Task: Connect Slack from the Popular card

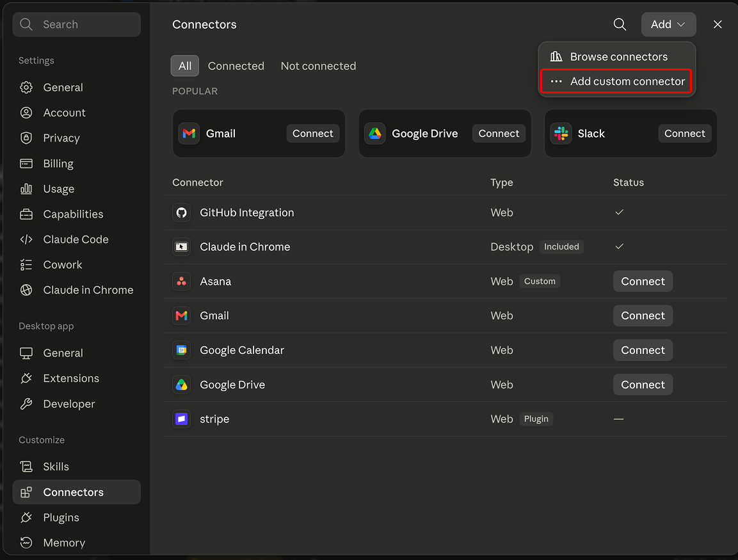Action: (685, 134)
